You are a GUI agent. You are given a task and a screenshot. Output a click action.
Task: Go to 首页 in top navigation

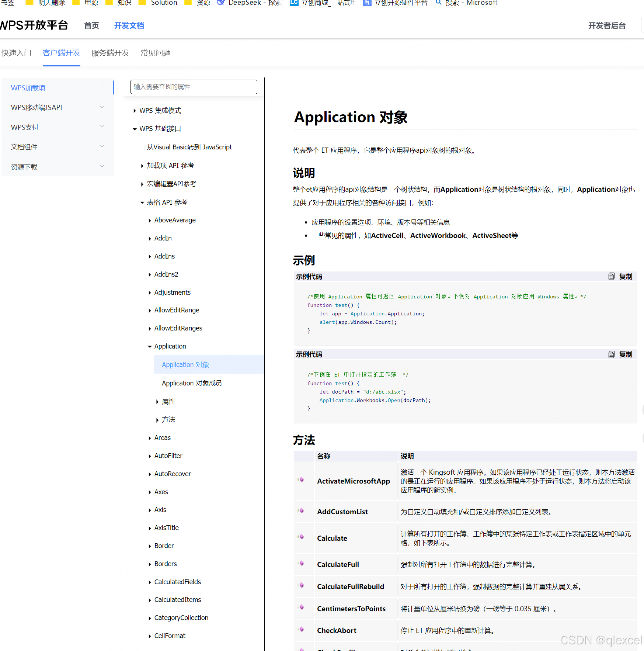[x=91, y=25]
